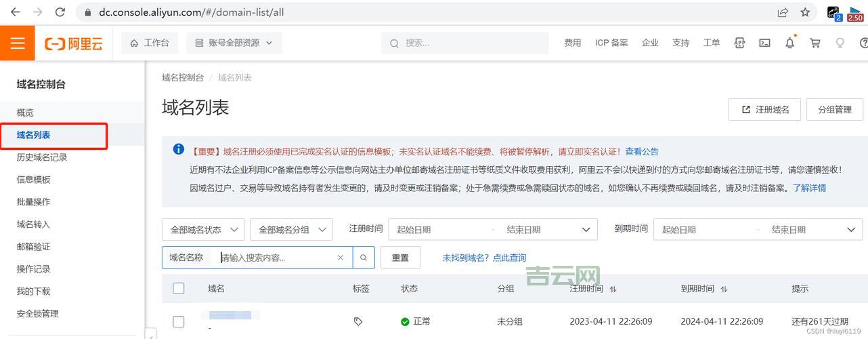
Task: Open 概览 in the sidebar
Action: [25, 113]
